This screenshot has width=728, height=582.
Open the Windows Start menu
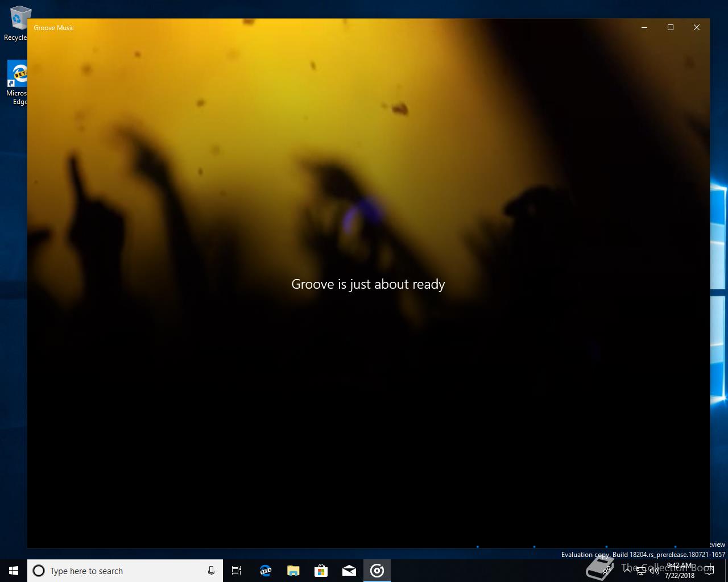[x=14, y=571]
